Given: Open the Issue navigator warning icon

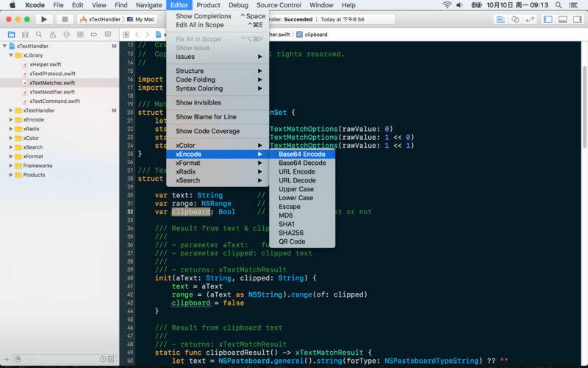Looking at the screenshot, I should coord(53,35).
